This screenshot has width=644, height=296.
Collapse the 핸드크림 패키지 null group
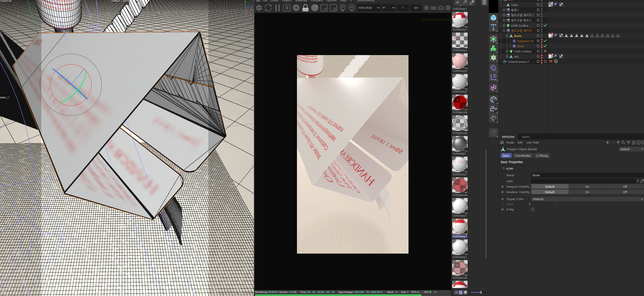coord(504,31)
